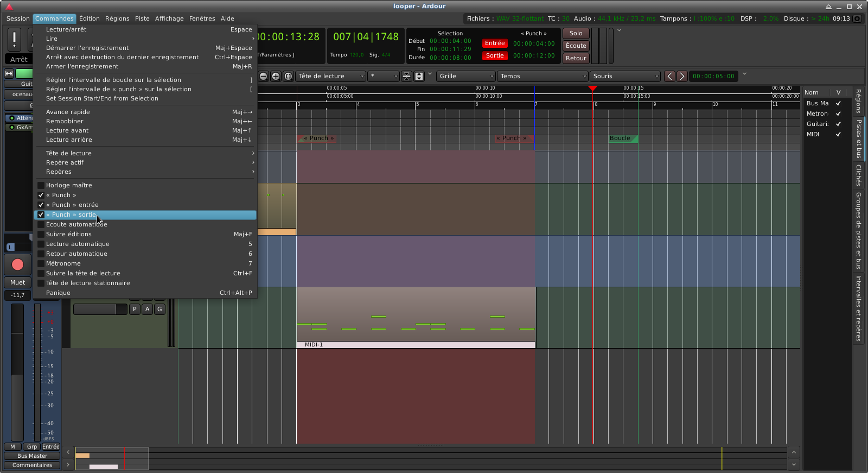Click the expand tracks icon
The width and height of the screenshot is (868, 473).
coord(419,77)
